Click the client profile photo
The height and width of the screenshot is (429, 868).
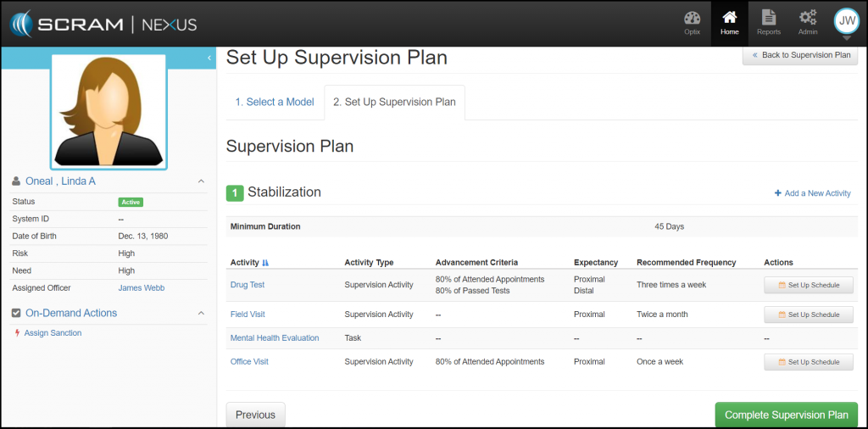tap(108, 112)
